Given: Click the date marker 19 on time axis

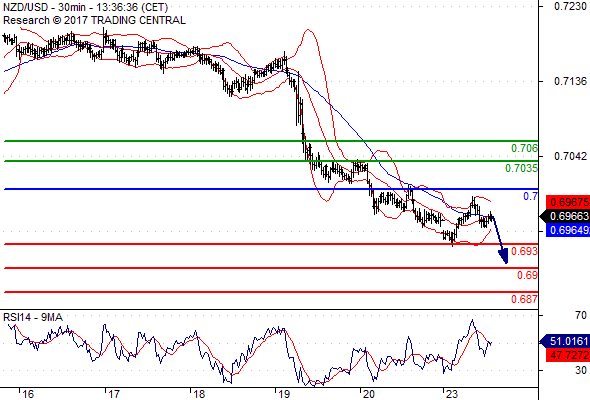Looking at the screenshot, I should [x=284, y=394].
